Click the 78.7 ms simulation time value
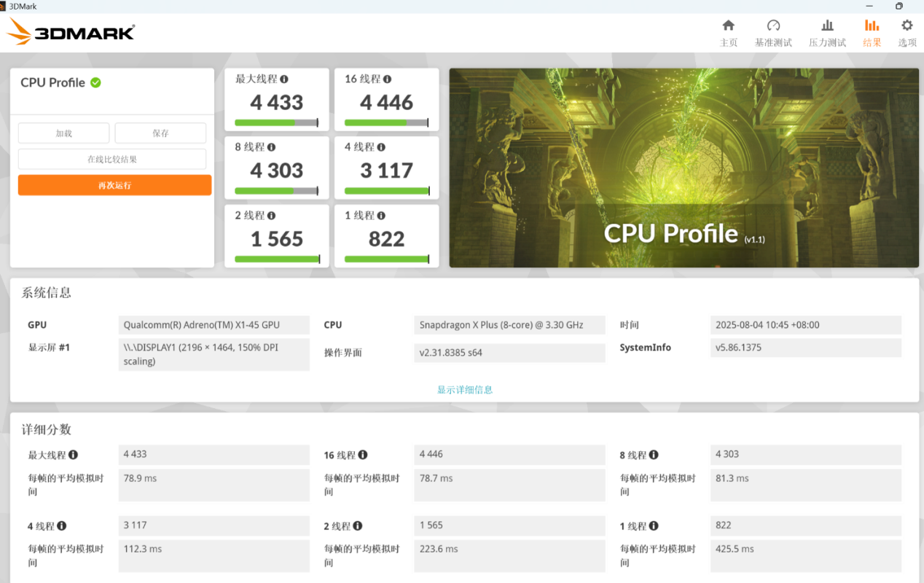The height and width of the screenshot is (583, 924). (x=509, y=485)
